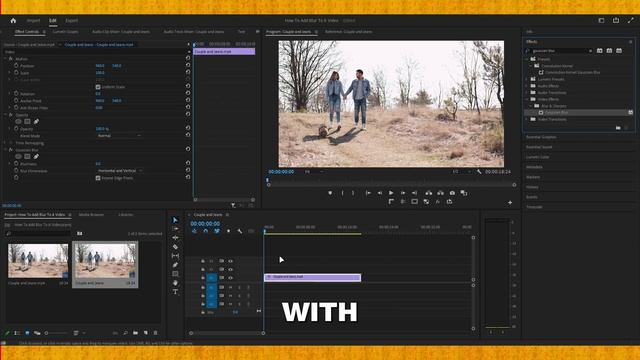
Task: Use pen mask tool under Gaussian Blur
Action: [36, 157]
